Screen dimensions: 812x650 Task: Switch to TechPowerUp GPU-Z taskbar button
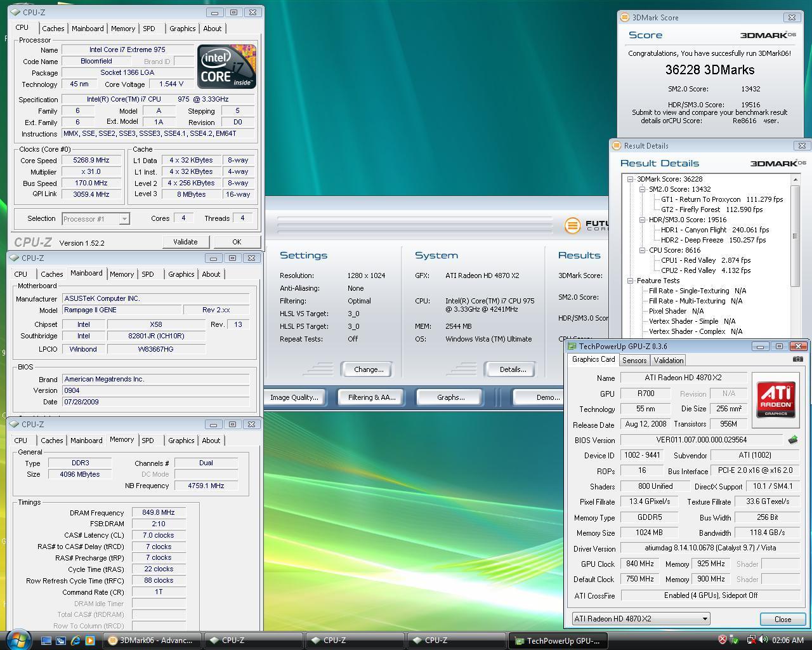coord(558,640)
